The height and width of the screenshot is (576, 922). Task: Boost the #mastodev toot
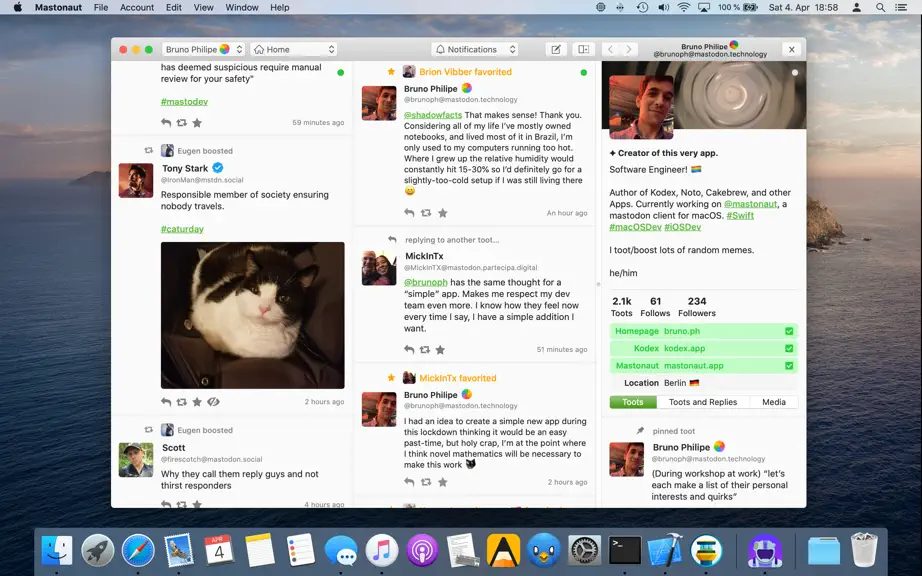[x=182, y=123]
